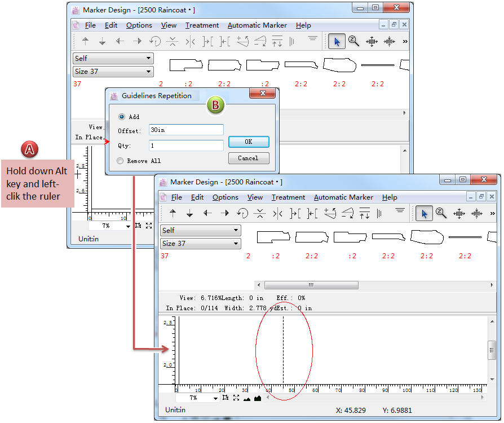Expand the toolbar overflow chevron in the foreground window
Viewport: 504px width, 423px height.
coord(493,213)
